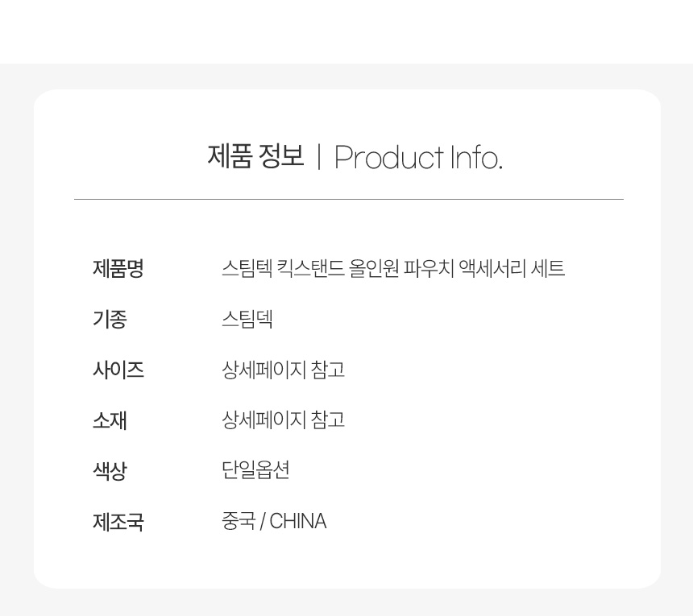Click the 상세페이지 참고 value beside 사이즈
Image resolution: width=693 pixels, height=616 pixels.
point(284,369)
